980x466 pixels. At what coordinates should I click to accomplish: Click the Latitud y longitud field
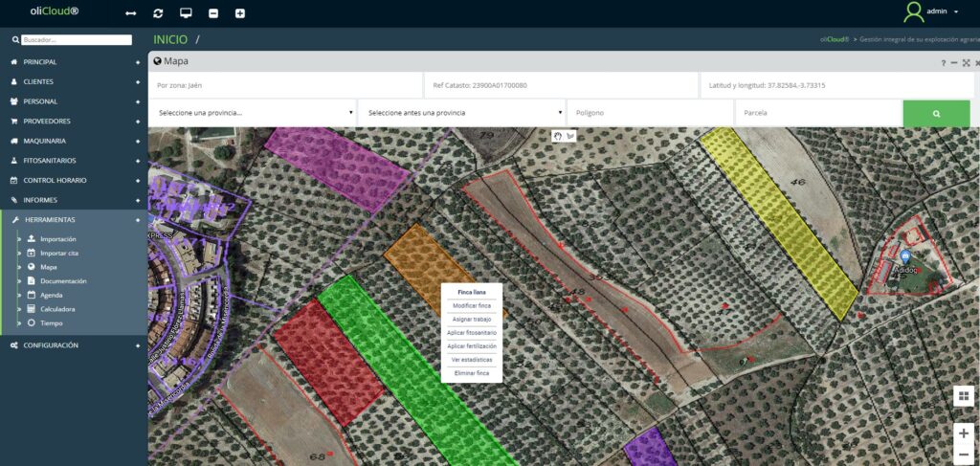coord(836,85)
